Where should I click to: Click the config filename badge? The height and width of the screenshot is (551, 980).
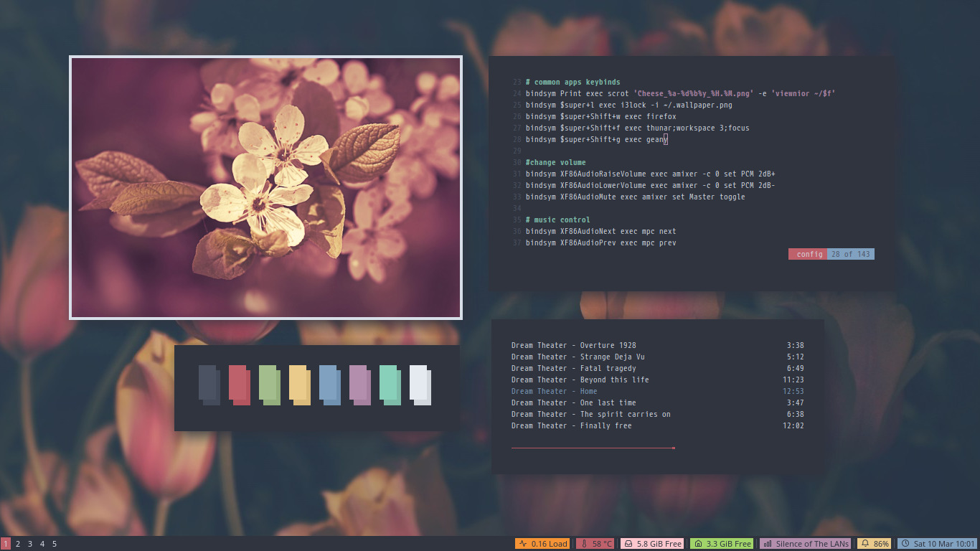point(808,253)
